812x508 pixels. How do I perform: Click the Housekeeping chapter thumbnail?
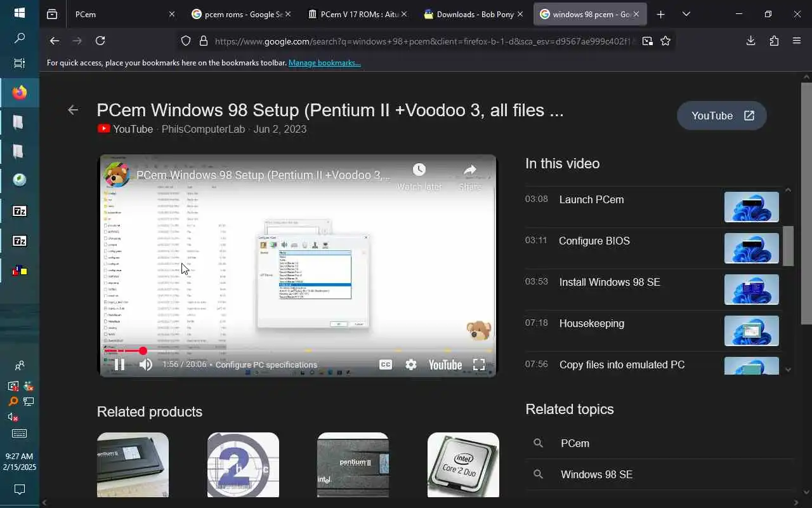(x=752, y=331)
